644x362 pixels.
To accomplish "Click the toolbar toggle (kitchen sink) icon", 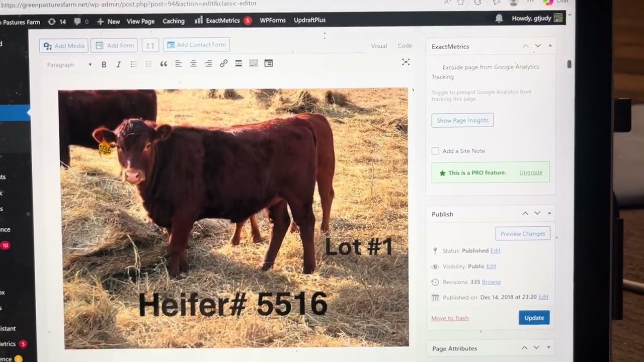I will [x=254, y=63].
